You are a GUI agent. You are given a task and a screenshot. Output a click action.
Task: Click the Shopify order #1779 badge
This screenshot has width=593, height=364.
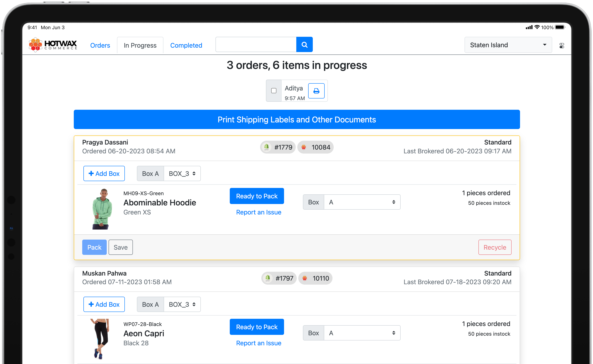(278, 147)
